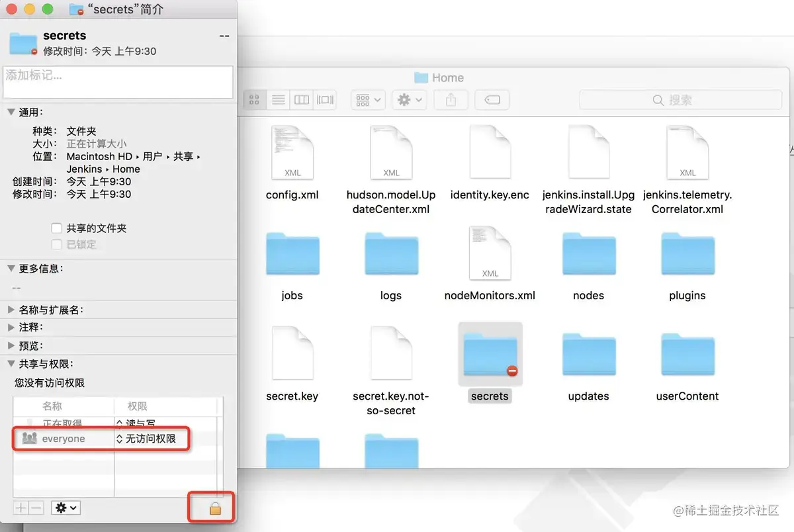Select the secrets folder icon
The image size is (794, 532).
(x=490, y=355)
